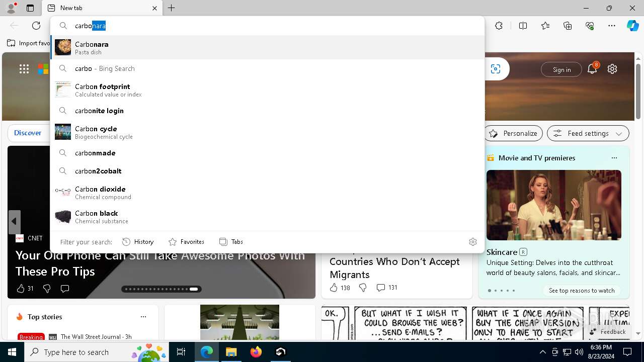Image resolution: width=644 pixels, height=362 pixels.
Task: Select Carbonara Pasta dish suggestion
Action: [x=267, y=47]
